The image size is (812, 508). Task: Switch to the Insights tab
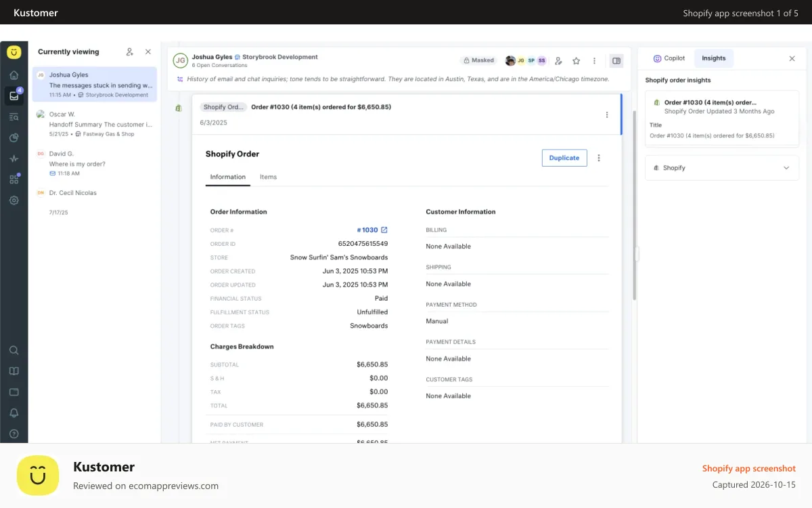(714, 58)
